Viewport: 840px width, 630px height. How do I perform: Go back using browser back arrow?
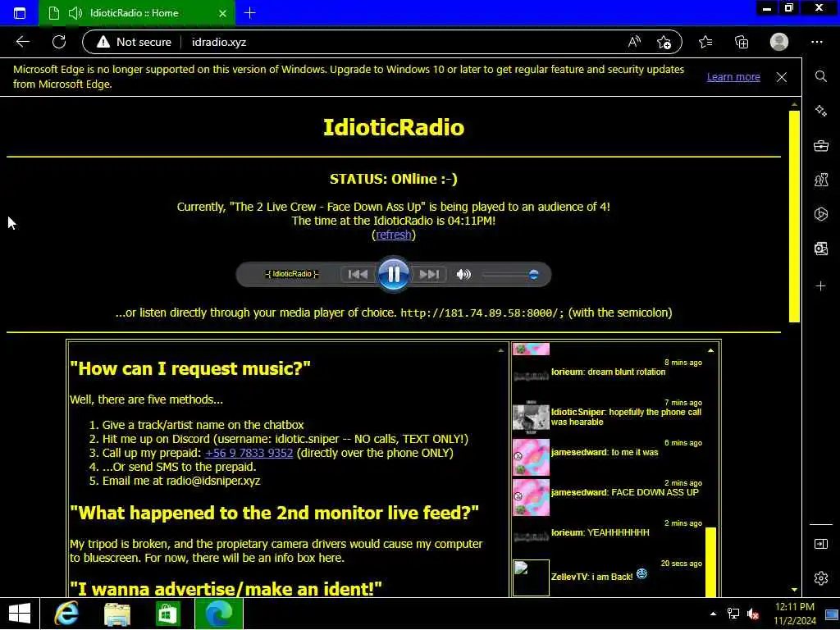tap(23, 42)
